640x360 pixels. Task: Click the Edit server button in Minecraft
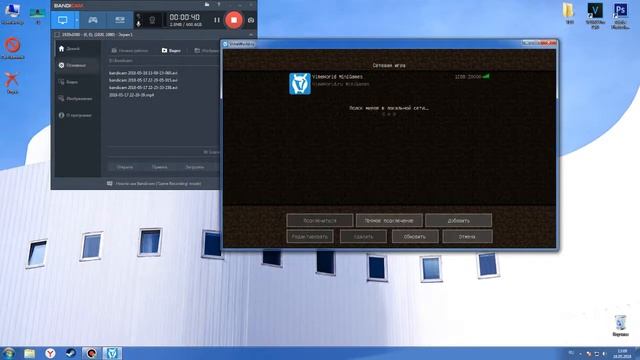(x=310, y=236)
